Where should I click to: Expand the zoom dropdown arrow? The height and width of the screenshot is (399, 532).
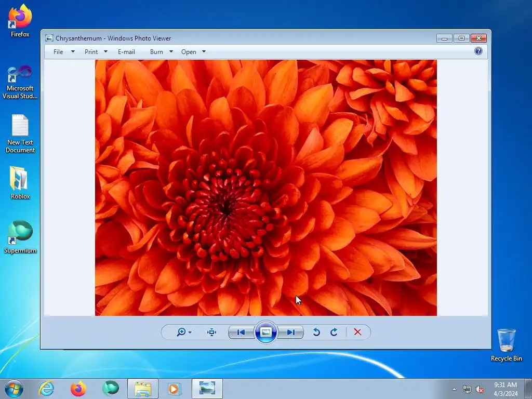pos(190,332)
